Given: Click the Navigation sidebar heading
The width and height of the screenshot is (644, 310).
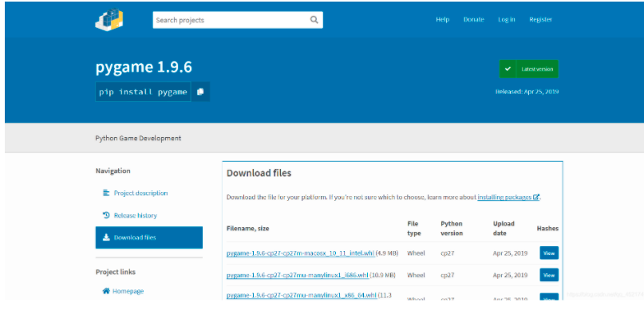Looking at the screenshot, I should coord(113,171).
